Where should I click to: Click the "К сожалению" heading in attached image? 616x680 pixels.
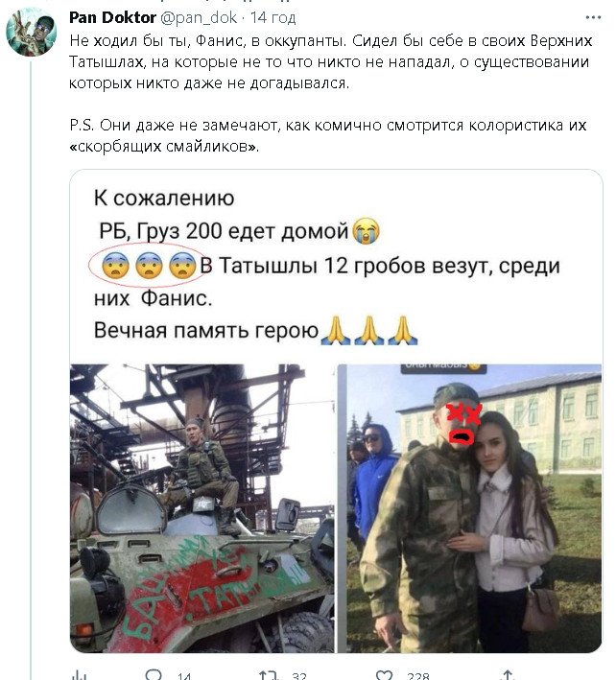point(164,199)
